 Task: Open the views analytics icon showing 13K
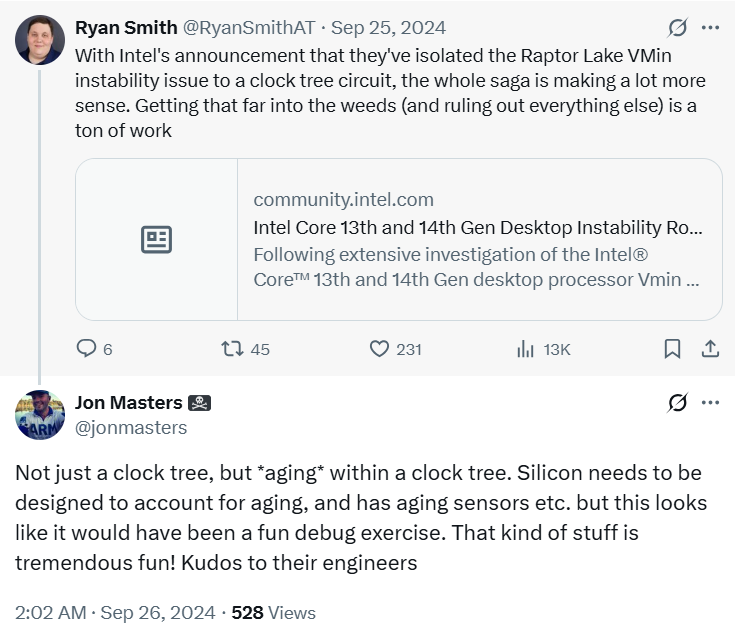(x=525, y=349)
